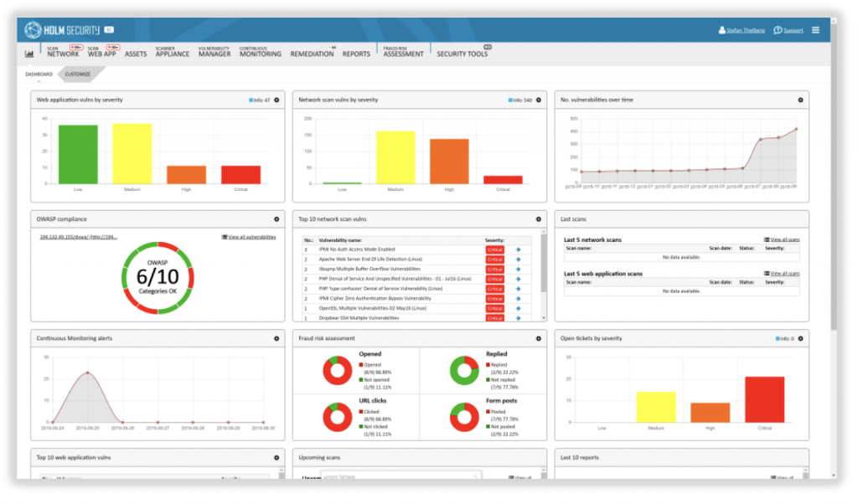
Task: Click arrow icon for IPMI No Auth Access row
Action: coord(518,249)
